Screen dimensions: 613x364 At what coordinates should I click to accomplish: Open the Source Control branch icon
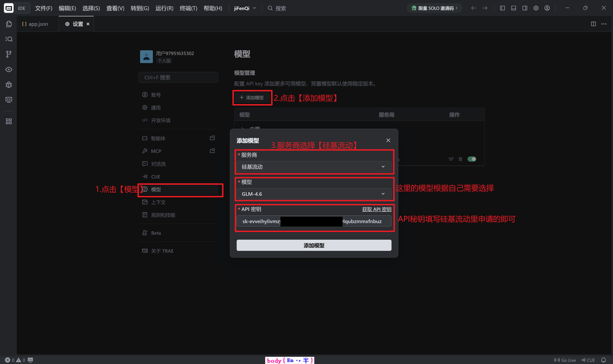click(x=9, y=54)
